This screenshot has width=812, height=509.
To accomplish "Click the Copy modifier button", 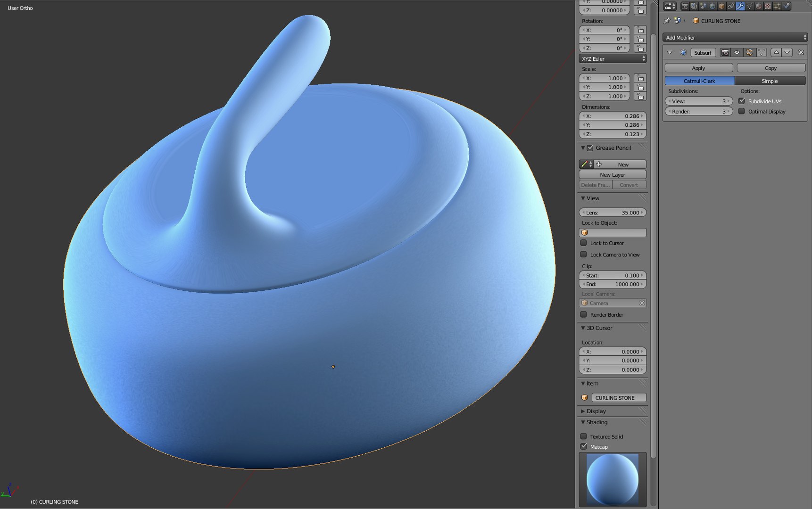I will tap(771, 68).
